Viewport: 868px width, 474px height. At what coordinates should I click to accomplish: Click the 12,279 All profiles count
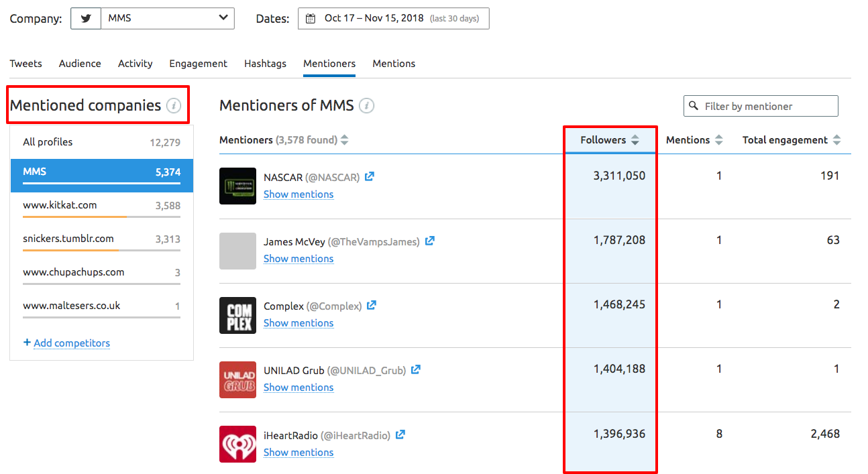point(165,142)
